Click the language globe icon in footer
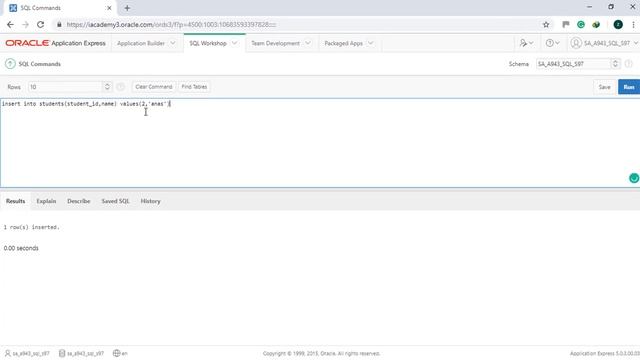Image resolution: width=640 pixels, height=360 pixels. click(x=116, y=353)
